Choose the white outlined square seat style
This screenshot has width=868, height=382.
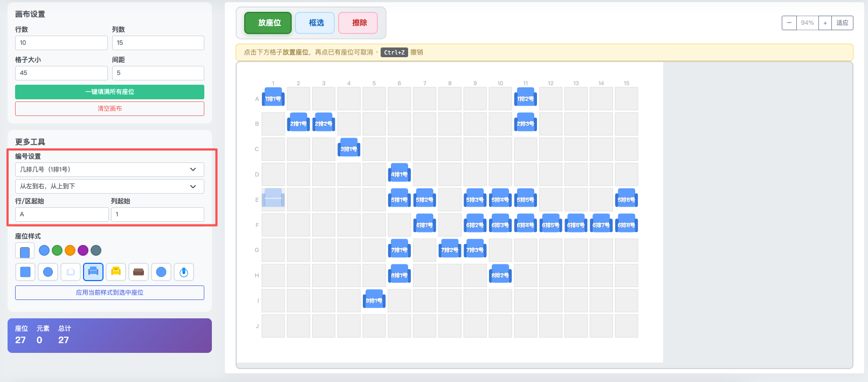click(71, 272)
